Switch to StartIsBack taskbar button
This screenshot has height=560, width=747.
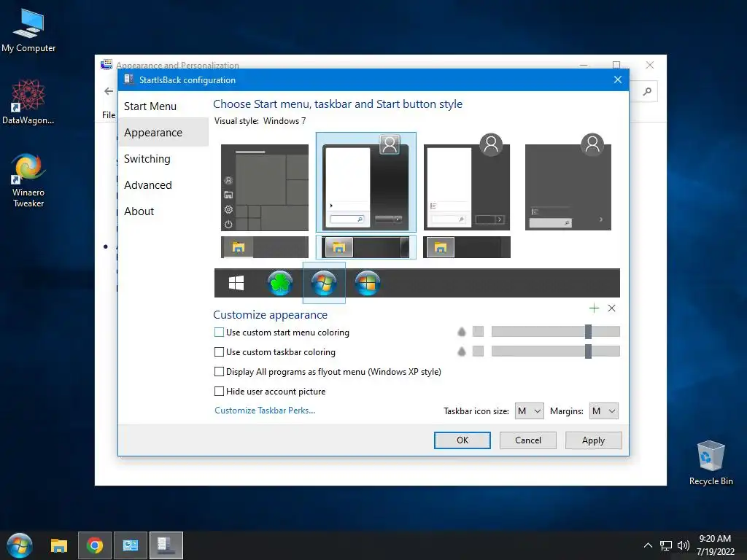point(166,545)
